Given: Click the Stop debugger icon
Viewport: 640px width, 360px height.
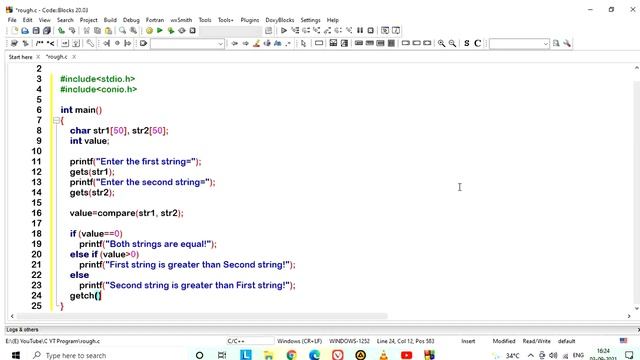Looking at the screenshot, I should pos(371,31).
